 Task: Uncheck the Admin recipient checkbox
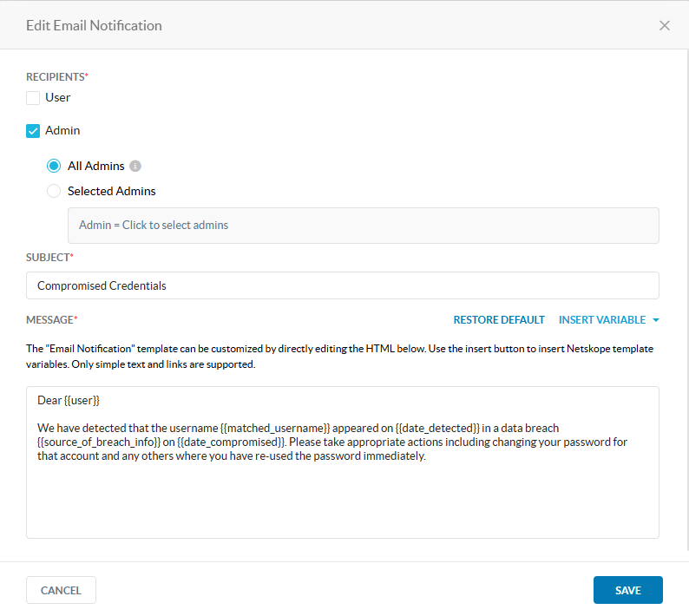click(33, 131)
